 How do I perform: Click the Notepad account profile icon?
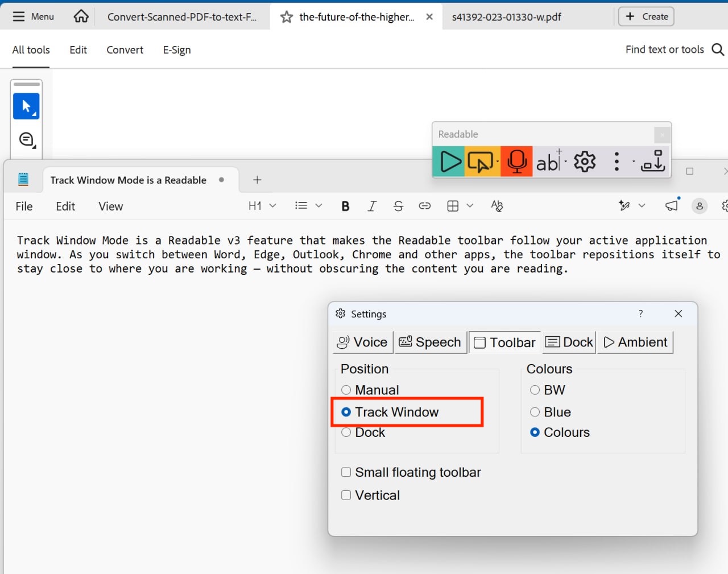point(700,206)
